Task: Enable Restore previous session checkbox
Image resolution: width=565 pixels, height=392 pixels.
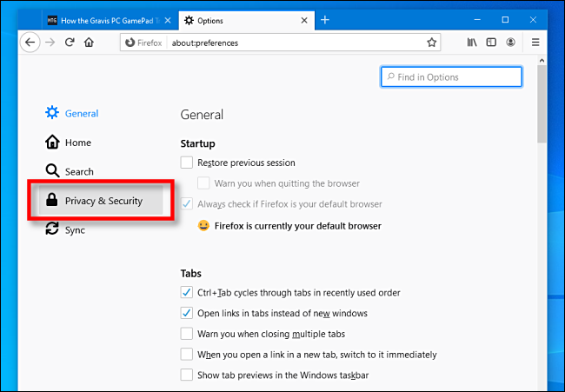Action: (x=187, y=163)
